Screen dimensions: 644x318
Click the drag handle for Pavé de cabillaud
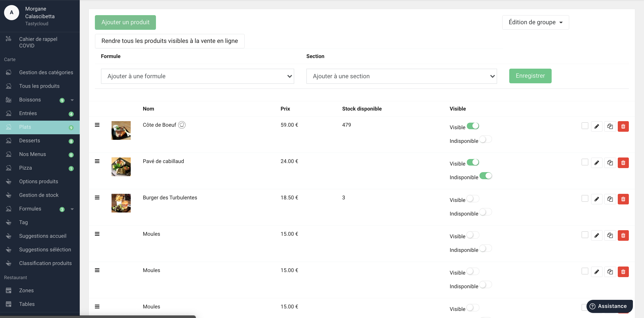97,161
